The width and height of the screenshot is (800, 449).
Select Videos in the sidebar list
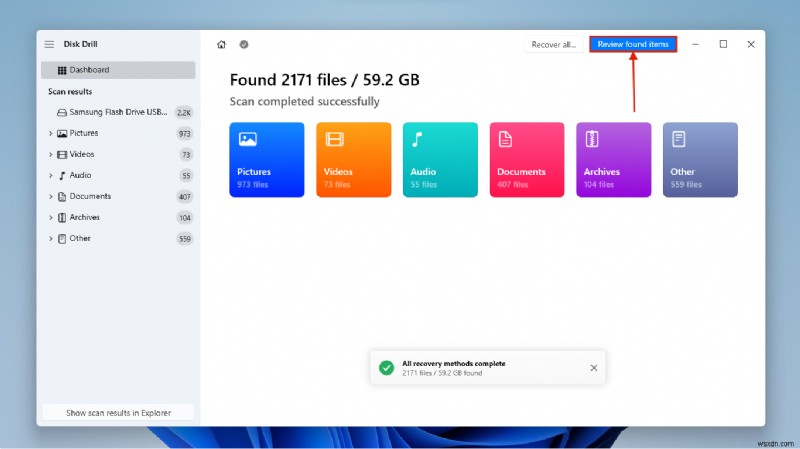click(x=118, y=154)
